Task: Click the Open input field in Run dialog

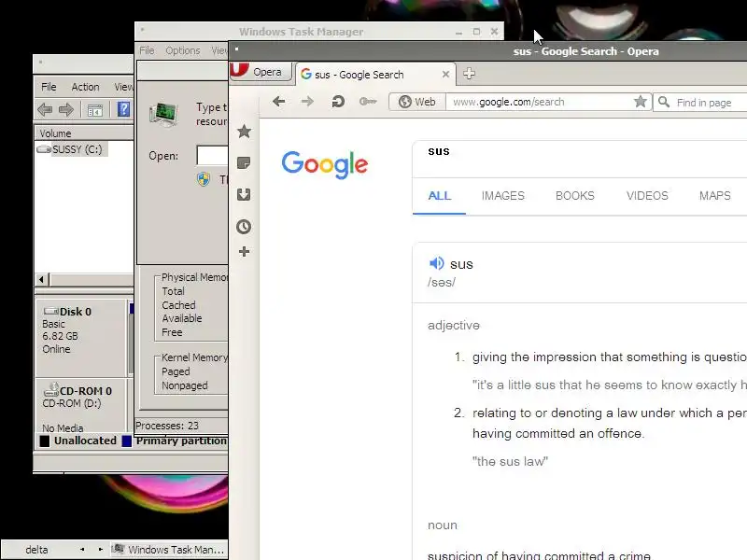Action: click(x=212, y=155)
